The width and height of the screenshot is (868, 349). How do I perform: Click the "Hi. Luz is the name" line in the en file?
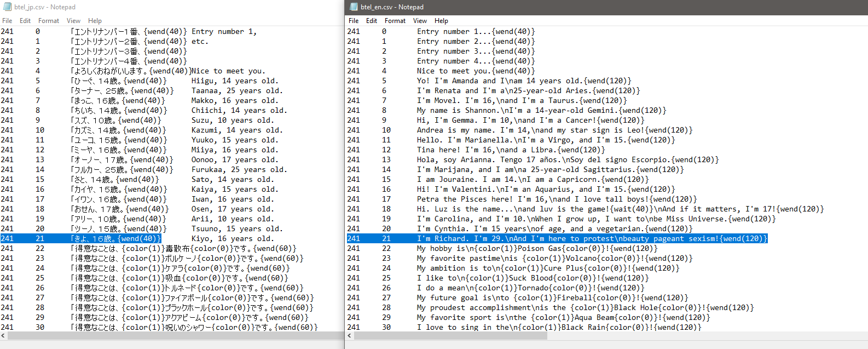click(620, 209)
